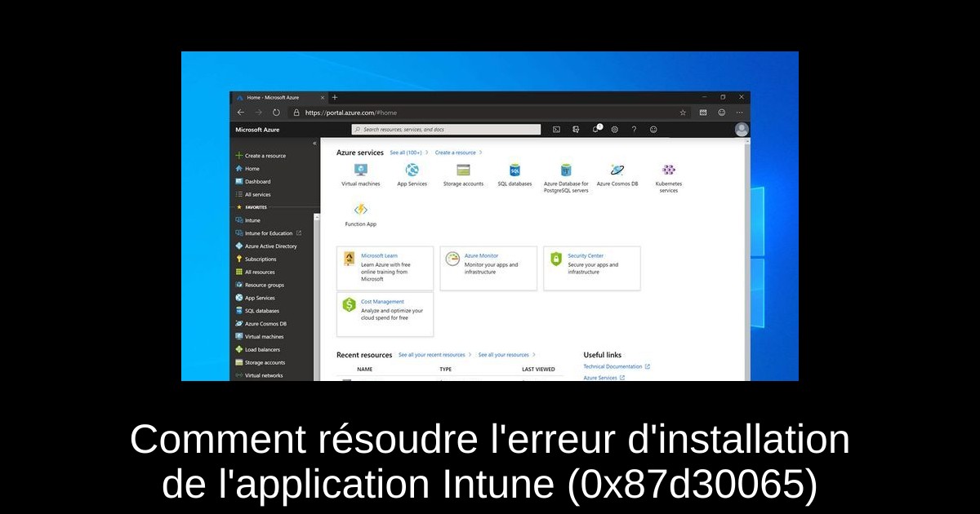
Task: Open SQL databases in Azure services
Action: (x=514, y=171)
